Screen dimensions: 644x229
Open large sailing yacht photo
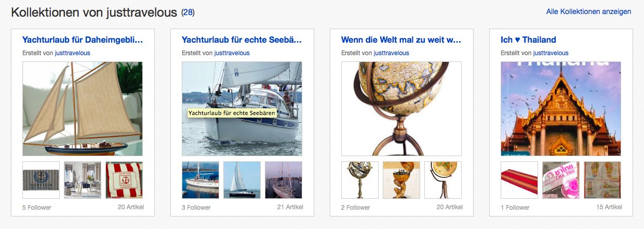[242, 109]
